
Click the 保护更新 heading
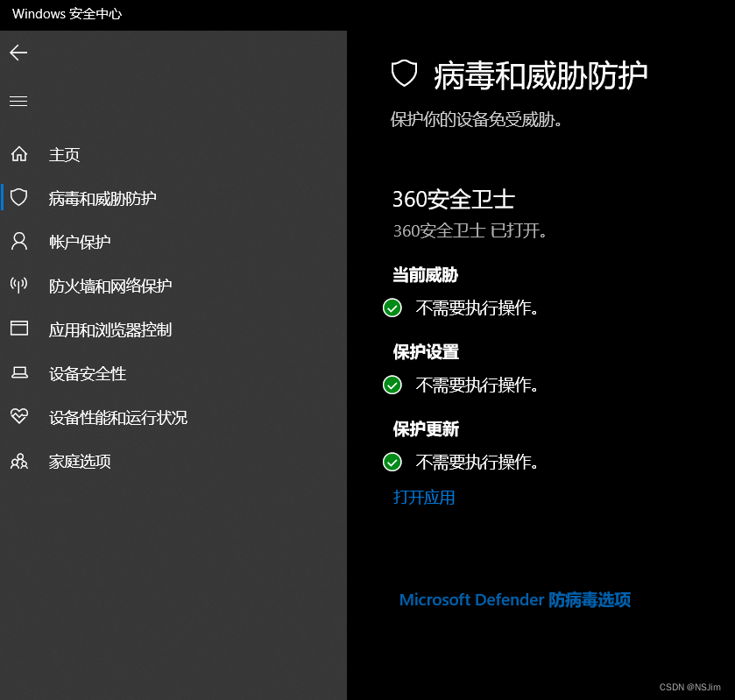[x=426, y=429]
